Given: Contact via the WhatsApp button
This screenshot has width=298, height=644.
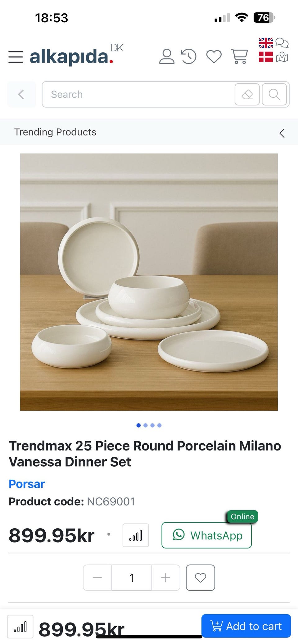Looking at the screenshot, I should pyautogui.click(x=206, y=535).
